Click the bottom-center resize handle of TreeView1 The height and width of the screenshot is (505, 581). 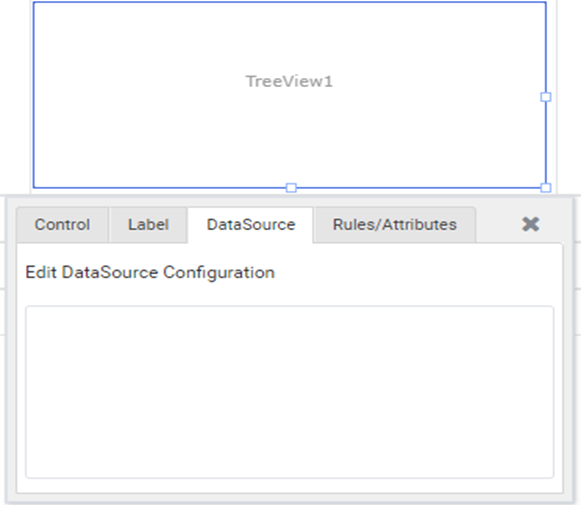(x=291, y=188)
